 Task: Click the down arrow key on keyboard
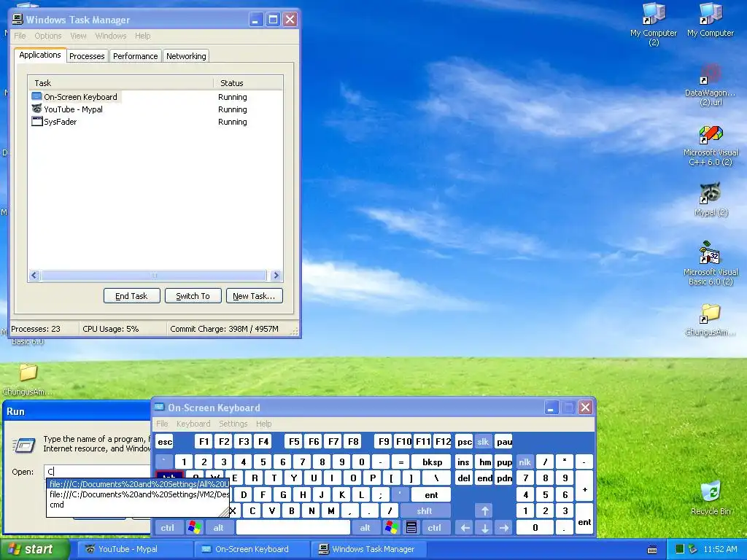pyautogui.click(x=484, y=528)
